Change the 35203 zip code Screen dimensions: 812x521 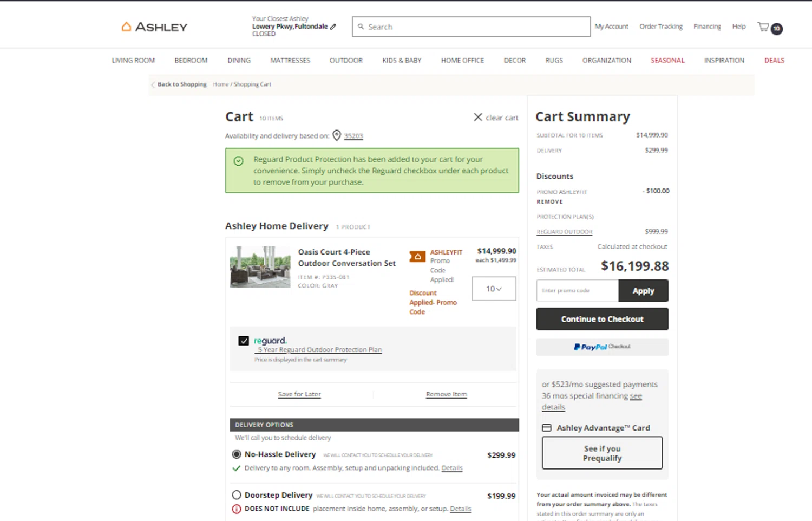353,136
